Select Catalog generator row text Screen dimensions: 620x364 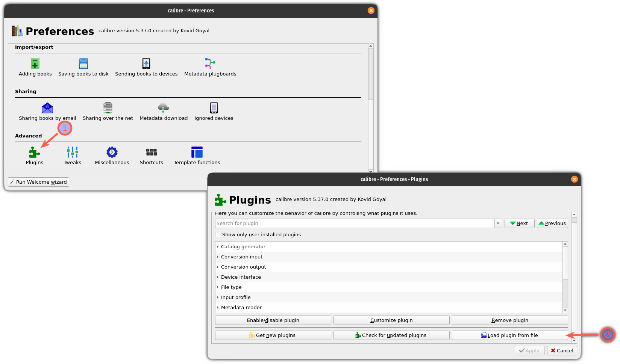[243, 246]
